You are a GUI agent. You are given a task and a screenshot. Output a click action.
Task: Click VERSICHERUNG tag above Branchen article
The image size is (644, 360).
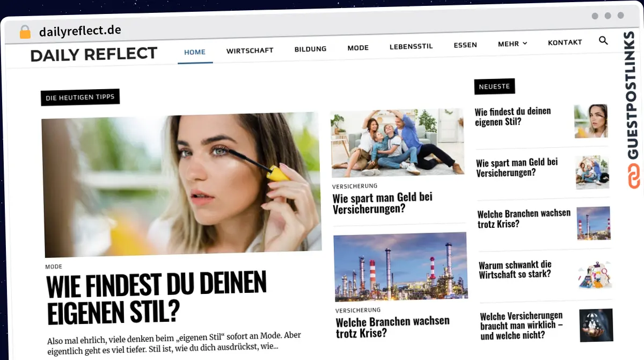[x=358, y=310]
